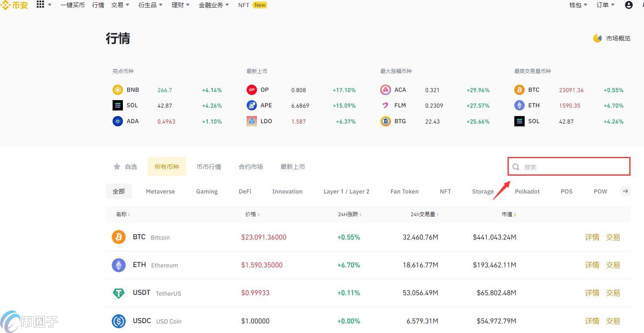Filter by Innovation category
This screenshot has width=644, height=333.
(287, 192)
